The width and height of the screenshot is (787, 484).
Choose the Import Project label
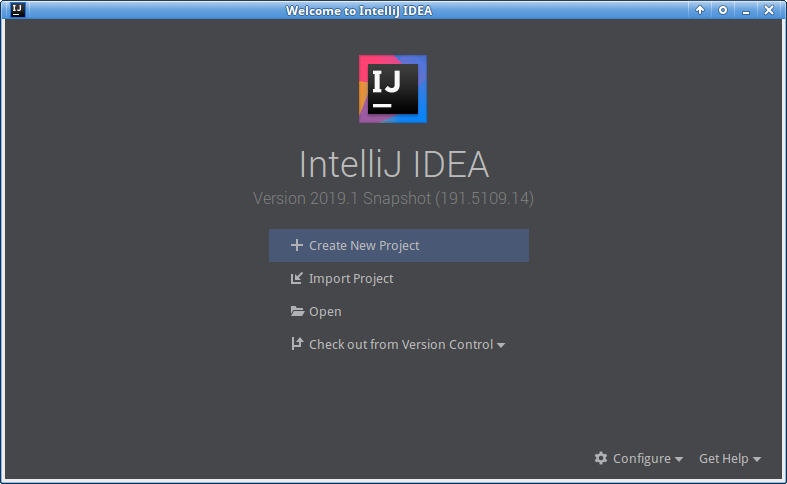[351, 279]
